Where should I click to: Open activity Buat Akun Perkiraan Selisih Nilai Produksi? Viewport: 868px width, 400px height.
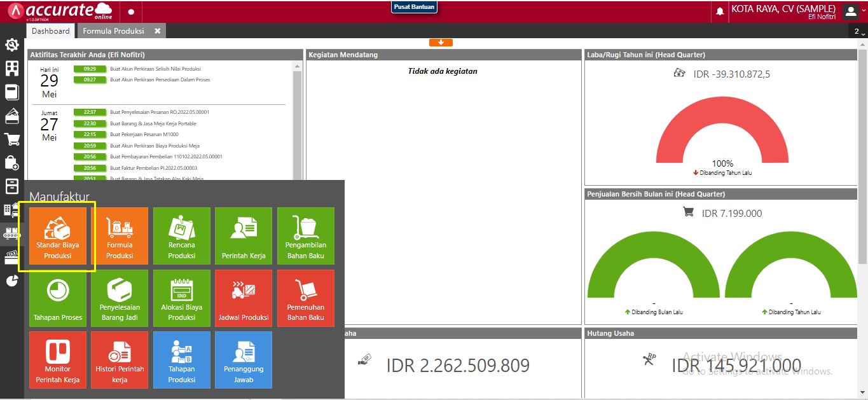[155, 69]
